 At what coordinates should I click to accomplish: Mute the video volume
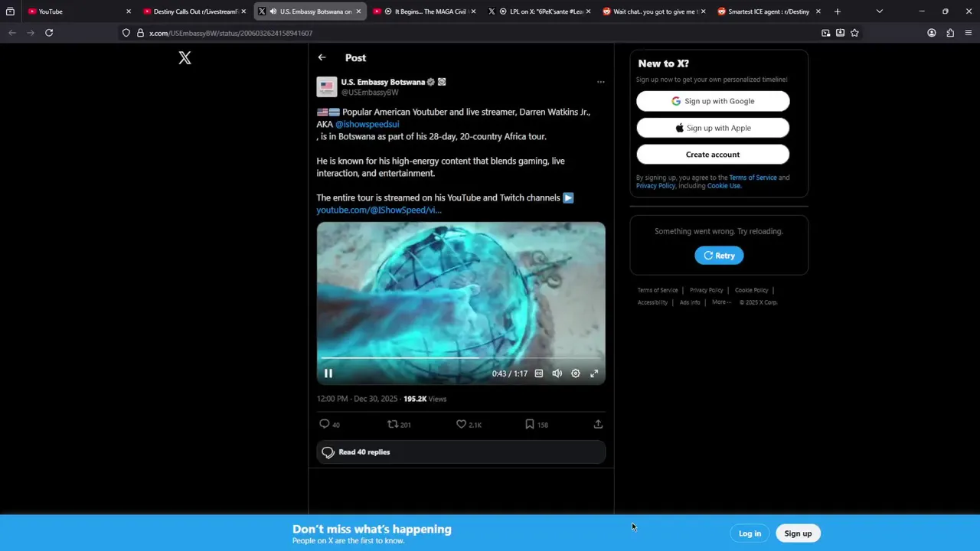click(557, 373)
